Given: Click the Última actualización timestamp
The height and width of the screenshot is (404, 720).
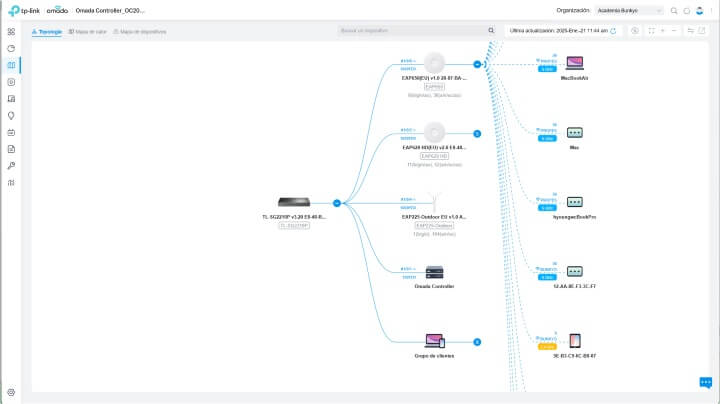Looking at the screenshot, I should 559,31.
